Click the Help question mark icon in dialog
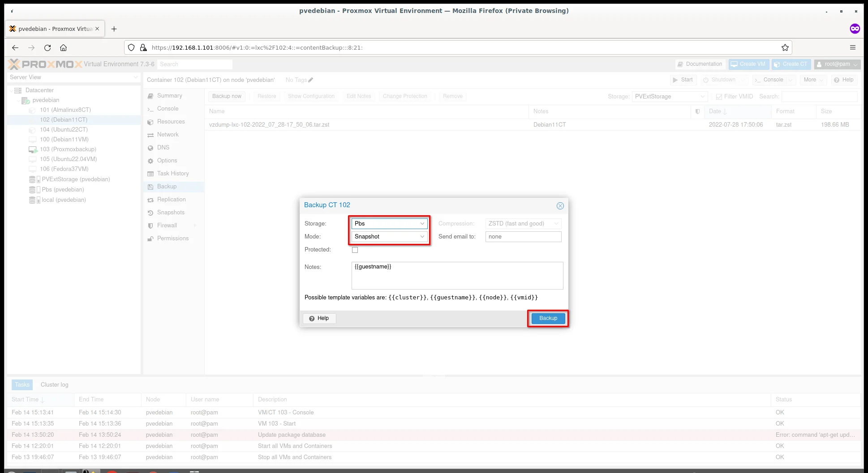 (312, 319)
